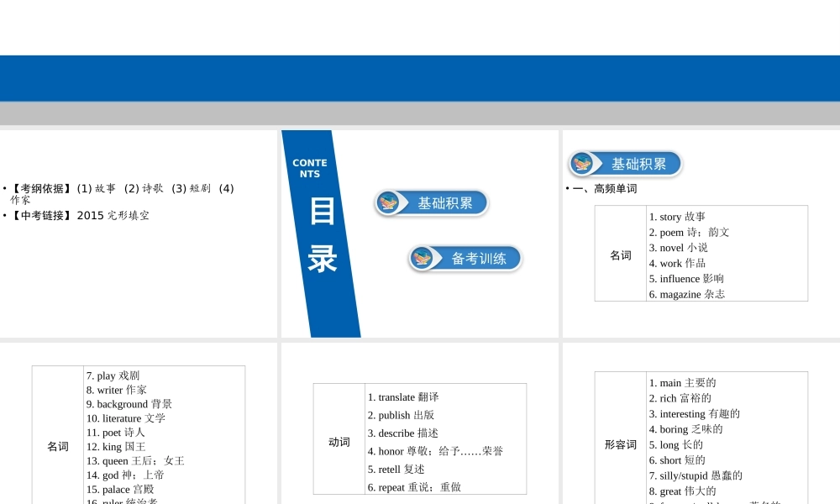Select row 9. background 背景
Image resolution: width=840 pixels, height=504 pixels.
click(x=129, y=404)
